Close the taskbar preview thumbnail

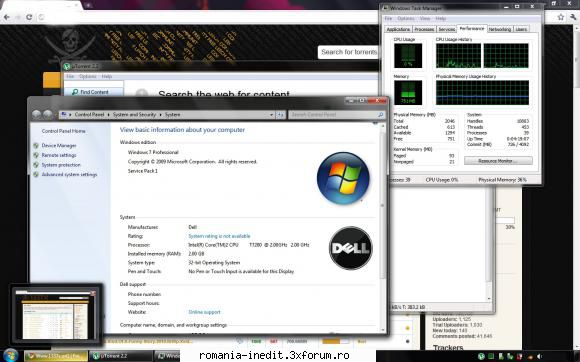tap(93, 293)
